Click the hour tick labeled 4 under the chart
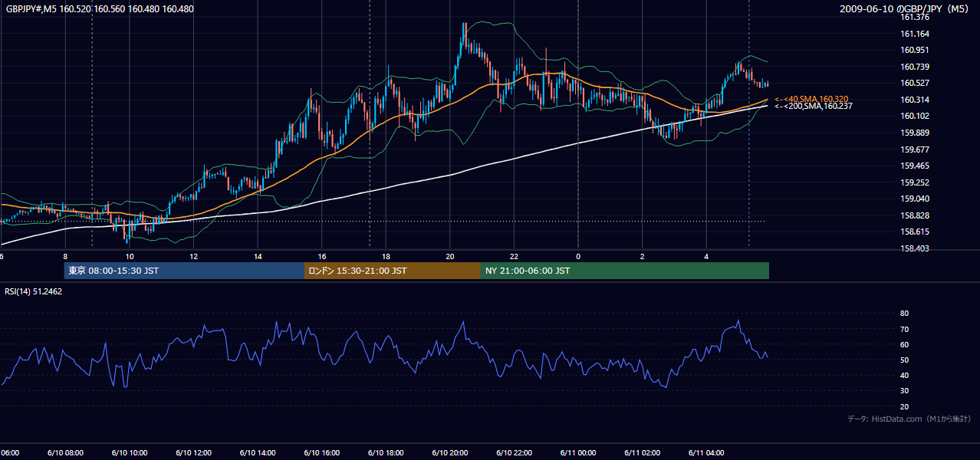The height and width of the screenshot is (460, 980). point(707,256)
